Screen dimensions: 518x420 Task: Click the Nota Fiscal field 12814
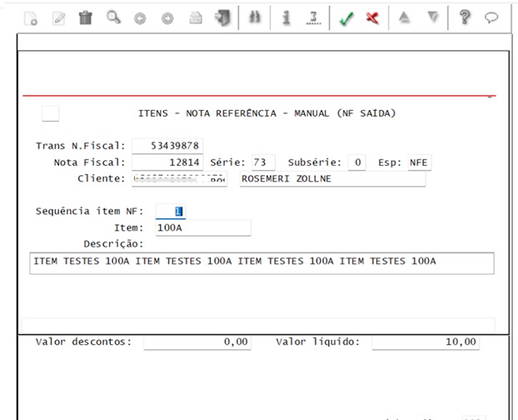[167, 162]
